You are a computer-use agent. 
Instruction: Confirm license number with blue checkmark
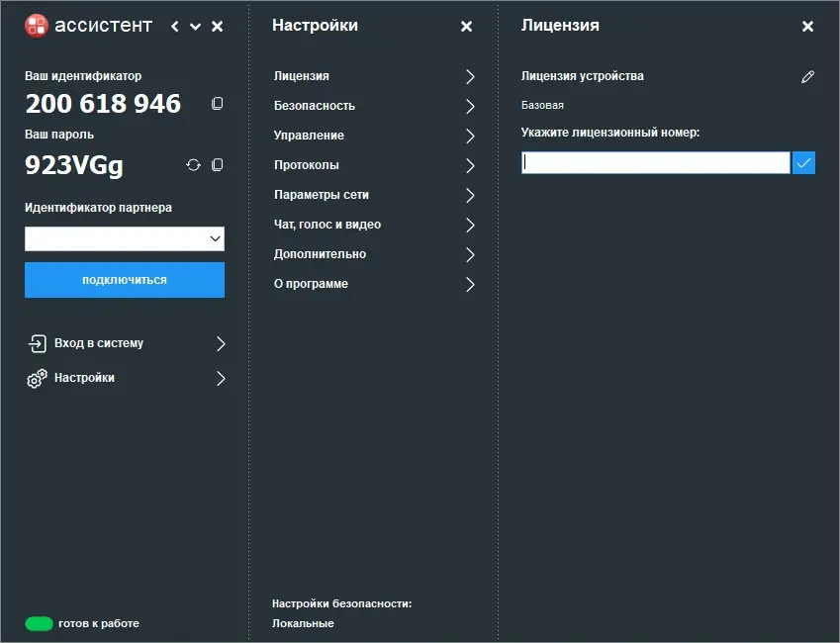click(x=803, y=162)
